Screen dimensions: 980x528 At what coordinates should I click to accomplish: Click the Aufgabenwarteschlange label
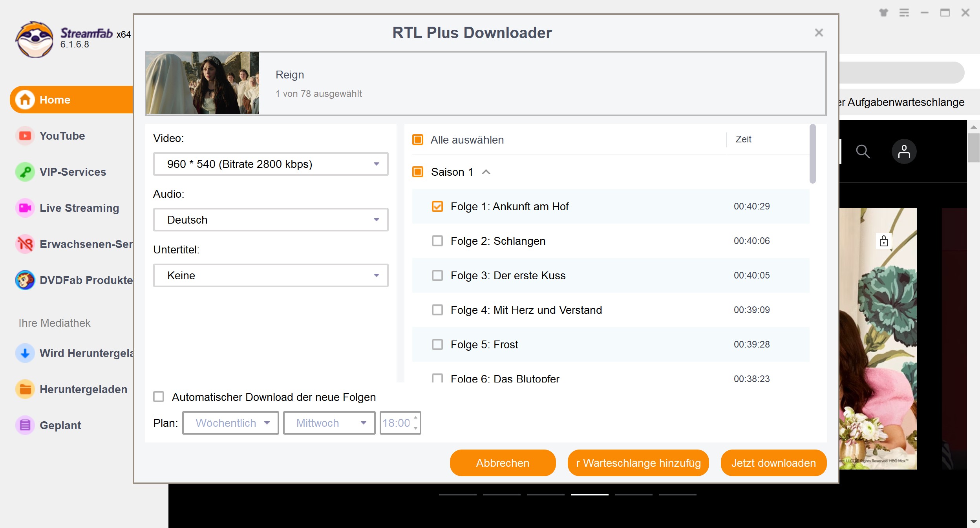pyautogui.click(x=902, y=102)
